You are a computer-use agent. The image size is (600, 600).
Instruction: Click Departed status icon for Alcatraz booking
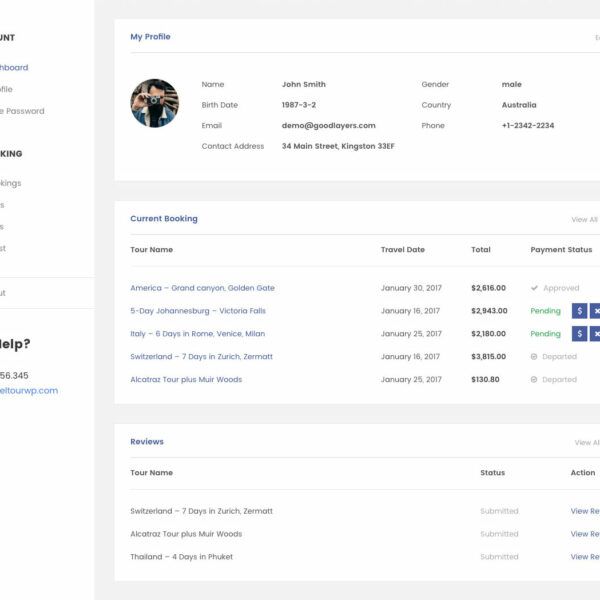[x=535, y=380]
